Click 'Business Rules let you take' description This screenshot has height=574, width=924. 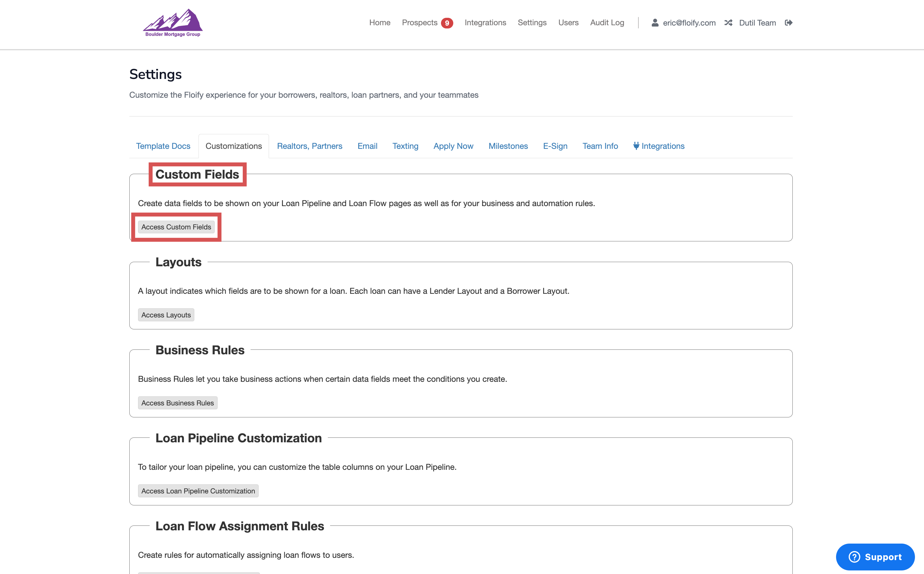click(322, 379)
